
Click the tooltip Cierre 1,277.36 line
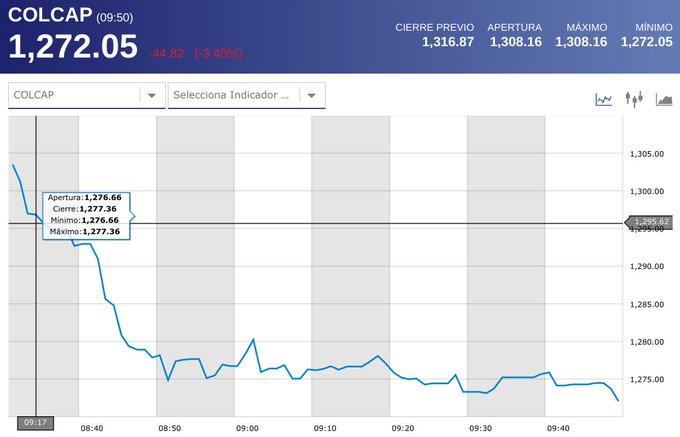[85, 209]
